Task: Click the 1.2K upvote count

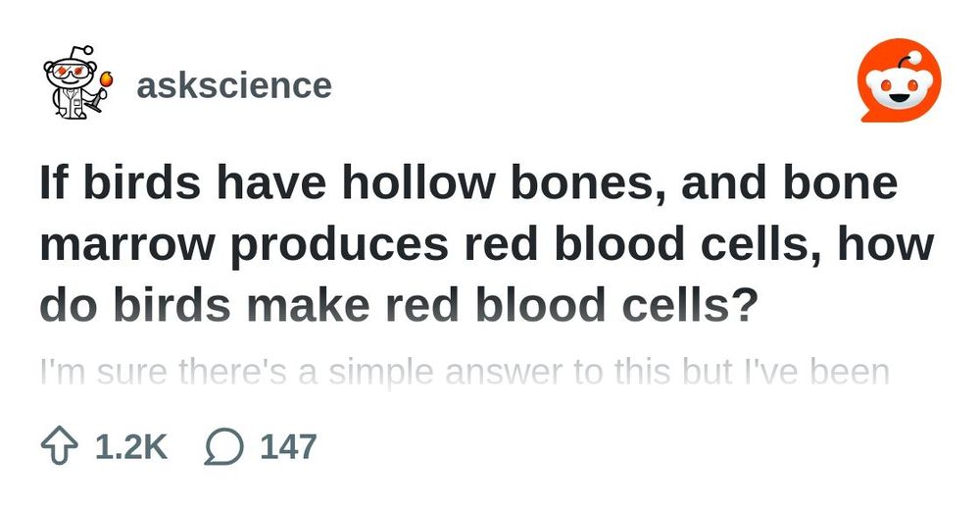Action: [x=131, y=447]
